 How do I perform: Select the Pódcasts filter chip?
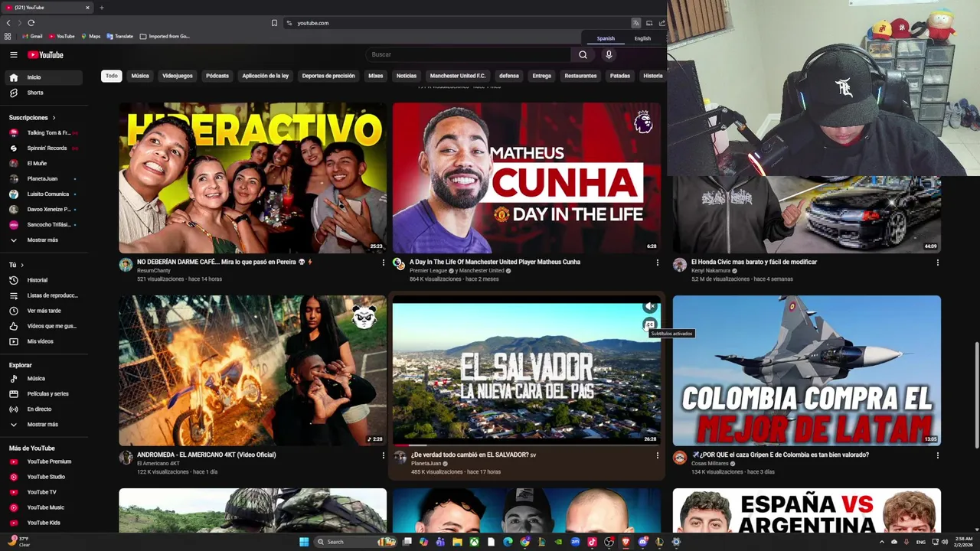click(x=217, y=76)
